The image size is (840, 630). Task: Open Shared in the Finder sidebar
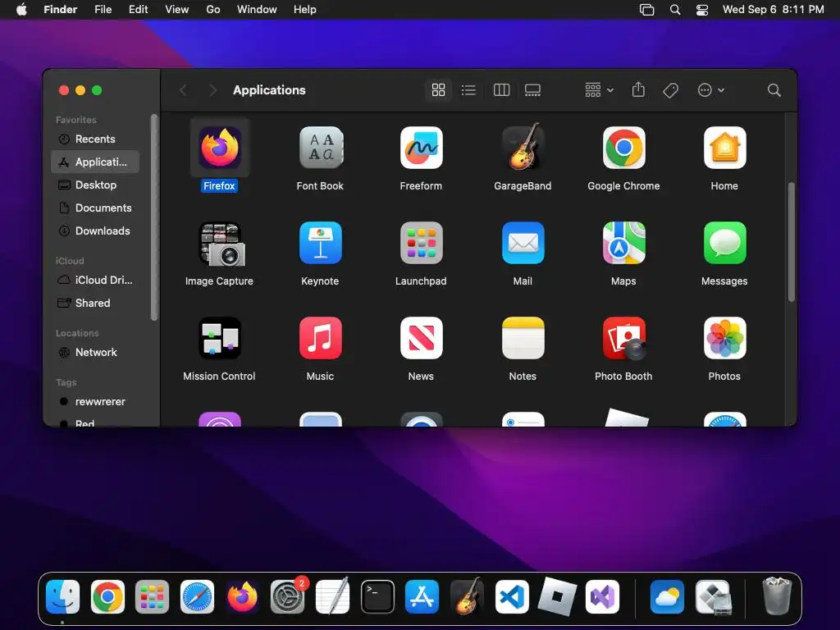[x=95, y=304]
